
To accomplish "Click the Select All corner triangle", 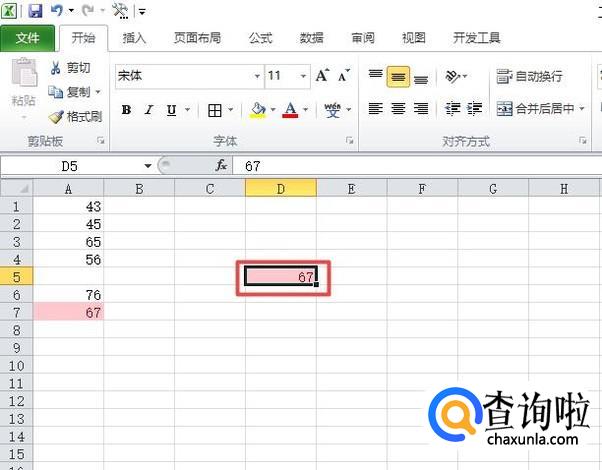I will tap(17, 188).
